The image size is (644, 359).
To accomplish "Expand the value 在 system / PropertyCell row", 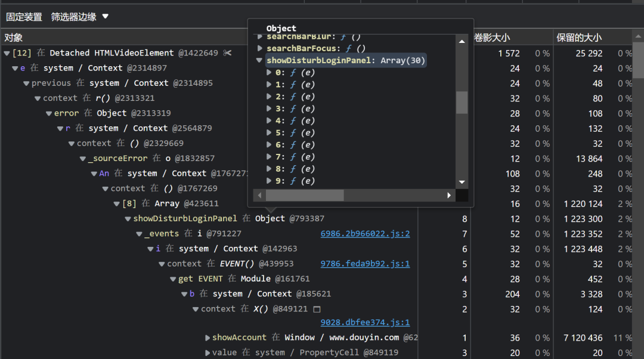I will pos(208,353).
